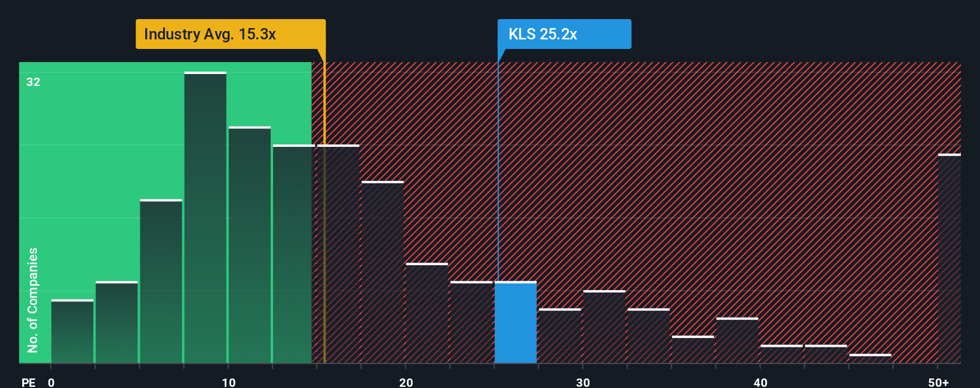
Task: Click the KLS 25.2x label
Action: pyautogui.click(x=564, y=34)
